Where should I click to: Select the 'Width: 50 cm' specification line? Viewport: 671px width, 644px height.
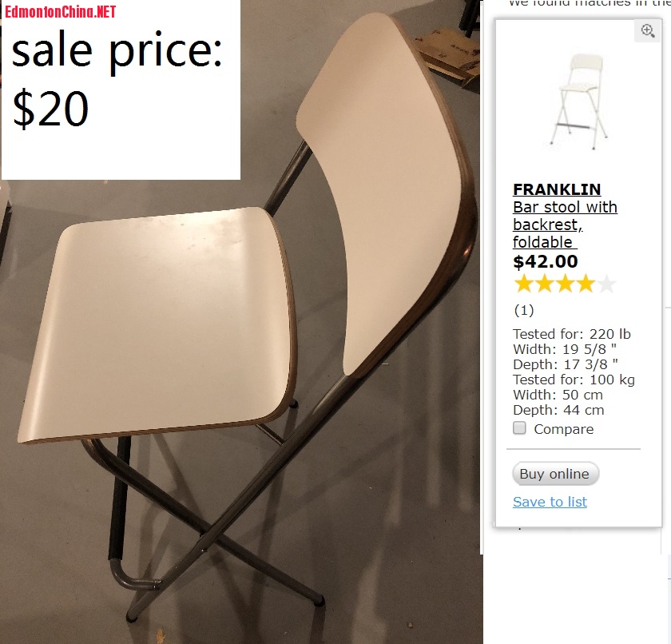tap(558, 395)
